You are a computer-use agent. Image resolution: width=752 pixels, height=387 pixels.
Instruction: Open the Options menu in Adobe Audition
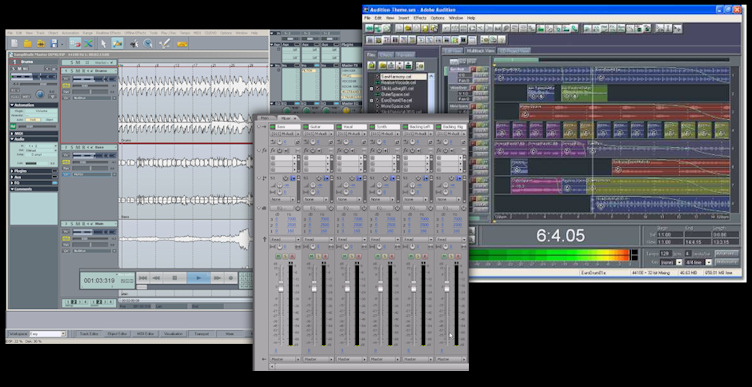tap(437, 18)
